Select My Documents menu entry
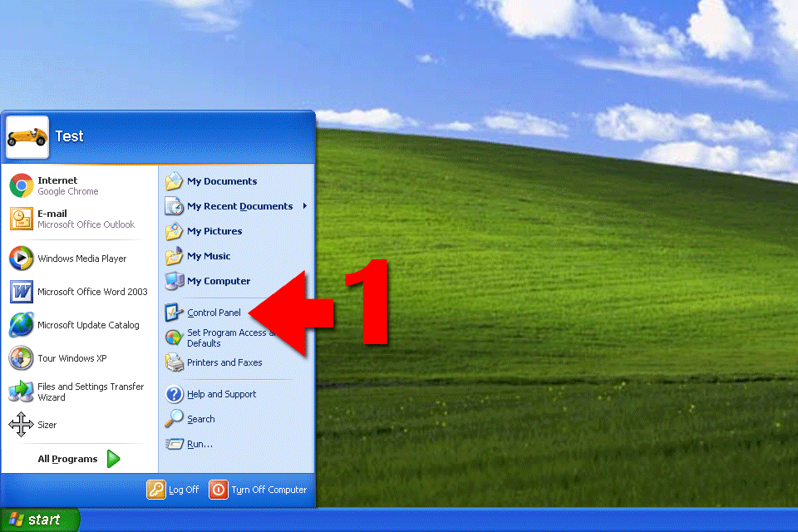This screenshot has height=532, width=798. point(221,181)
